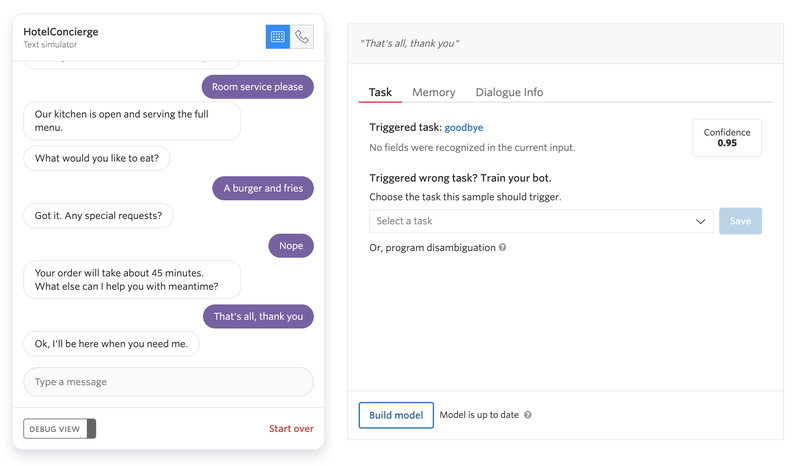Click the Confidence 0.95 score box

pyautogui.click(x=727, y=138)
